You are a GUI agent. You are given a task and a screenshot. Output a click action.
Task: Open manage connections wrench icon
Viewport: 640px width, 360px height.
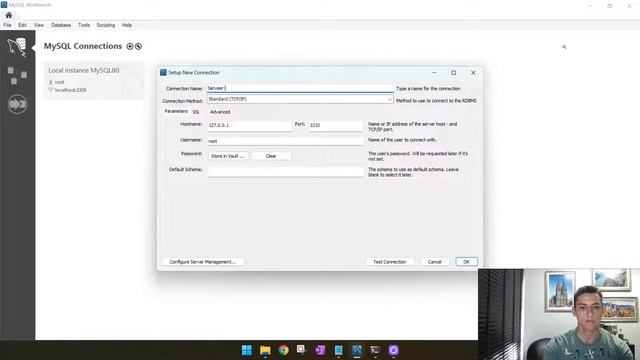click(138, 47)
